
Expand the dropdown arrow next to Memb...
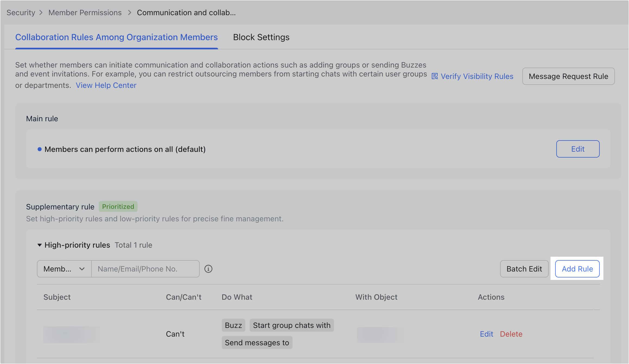tap(82, 269)
